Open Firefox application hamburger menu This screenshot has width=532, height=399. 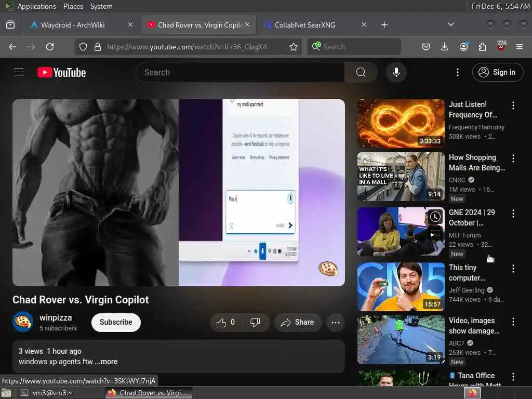[520, 47]
